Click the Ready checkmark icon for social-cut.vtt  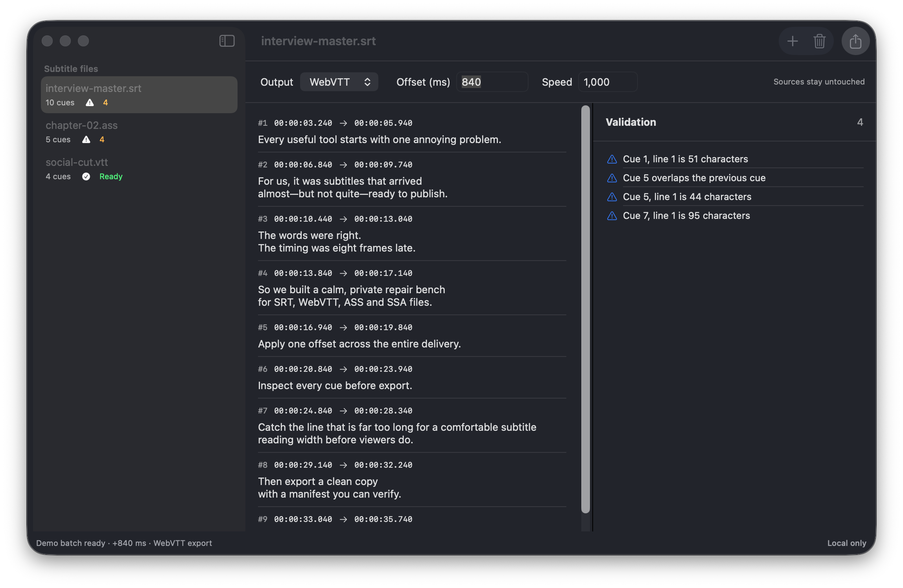click(86, 176)
